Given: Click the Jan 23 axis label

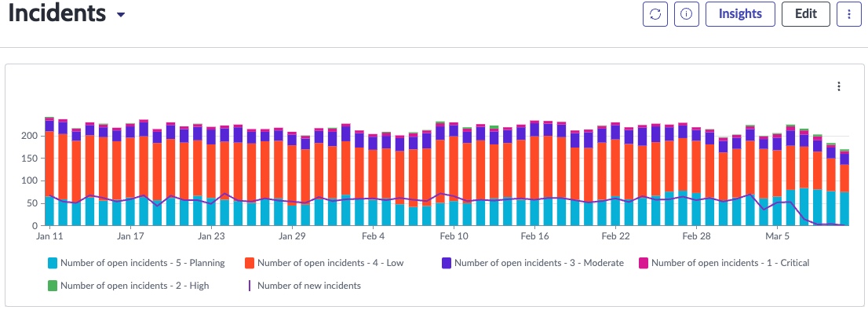Looking at the screenshot, I should (x=211, y=236).
